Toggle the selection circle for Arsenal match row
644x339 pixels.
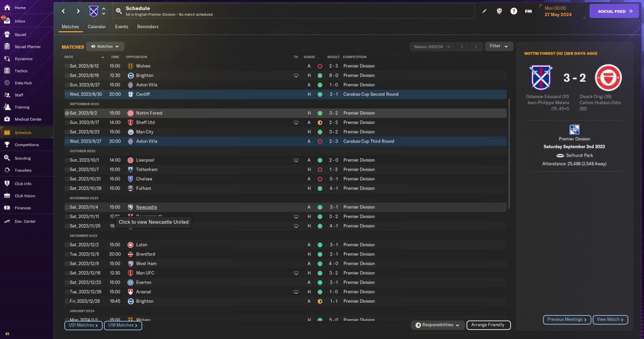tap(67, 292)
